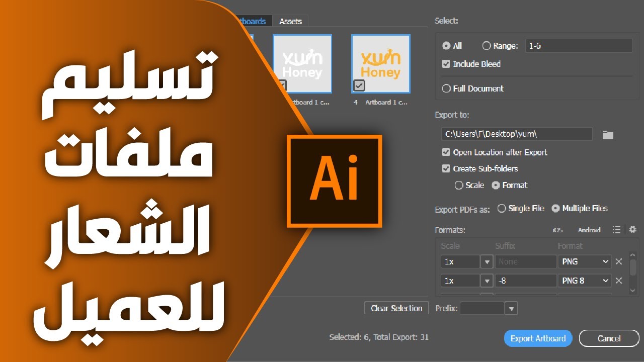Image resolution: width=644 pixels, height=362 pixels.
Task: Select the white Yum Honey artboard thumbnail
Action: 302,64
